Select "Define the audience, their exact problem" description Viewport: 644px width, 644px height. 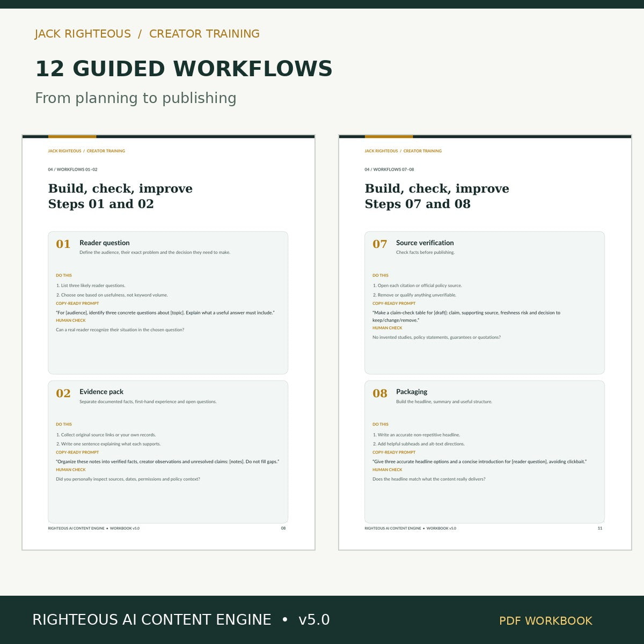click(x=155, y=252)
